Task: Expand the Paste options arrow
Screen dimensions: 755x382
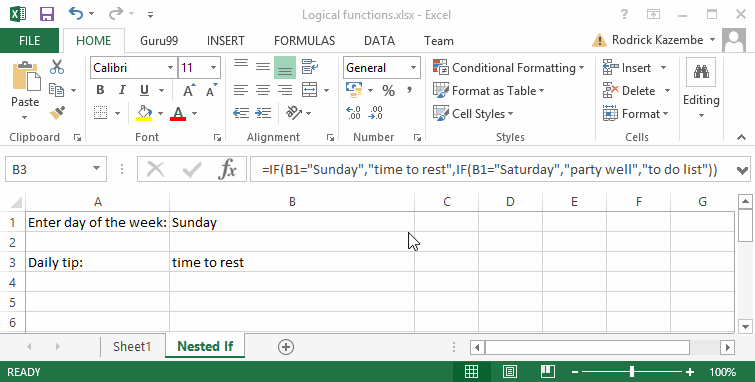Action: click(25, 118)
